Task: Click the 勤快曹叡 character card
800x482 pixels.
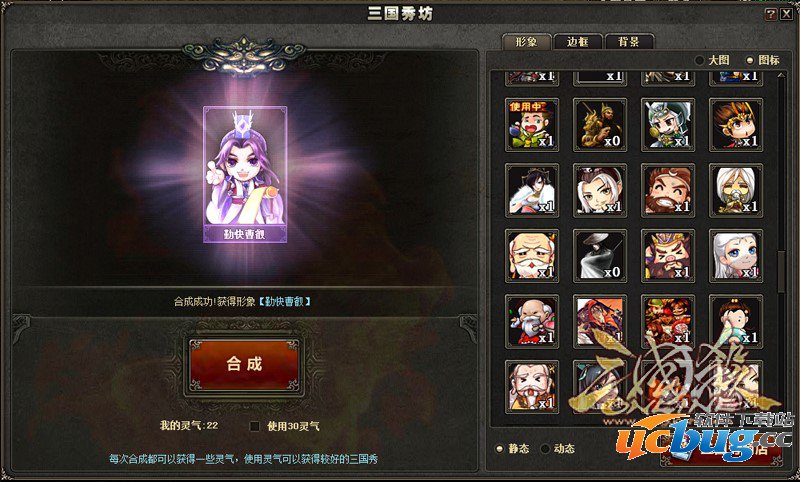Action: click(245, 174)
